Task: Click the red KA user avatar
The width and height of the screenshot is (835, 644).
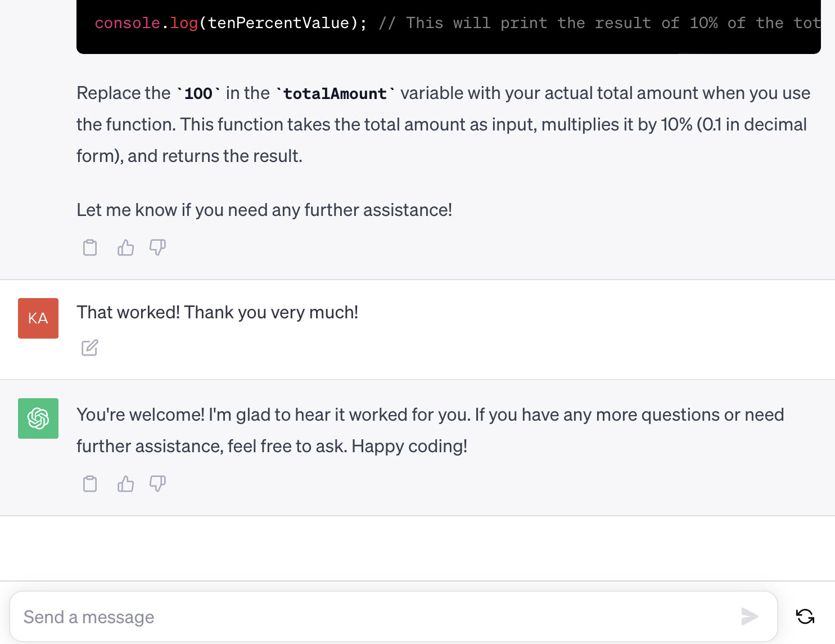Action: click(38, 318)
